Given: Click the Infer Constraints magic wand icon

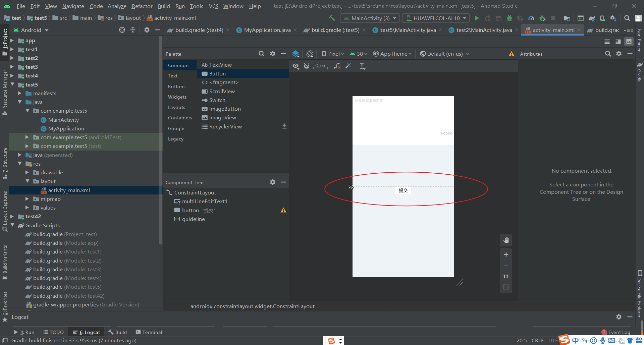Looking at the screenshot, I should click(348, 66).
